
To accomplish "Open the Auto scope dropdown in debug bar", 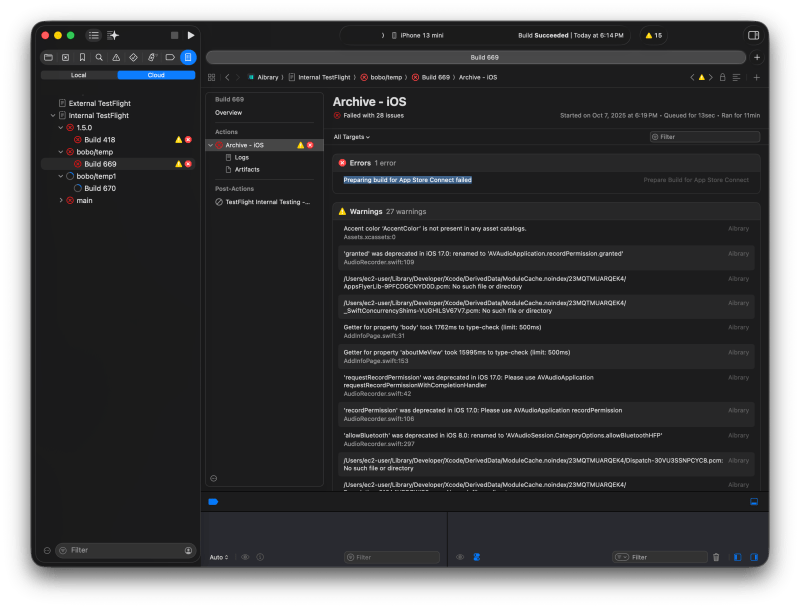I will pyautogui.click(x=219, y=556).
